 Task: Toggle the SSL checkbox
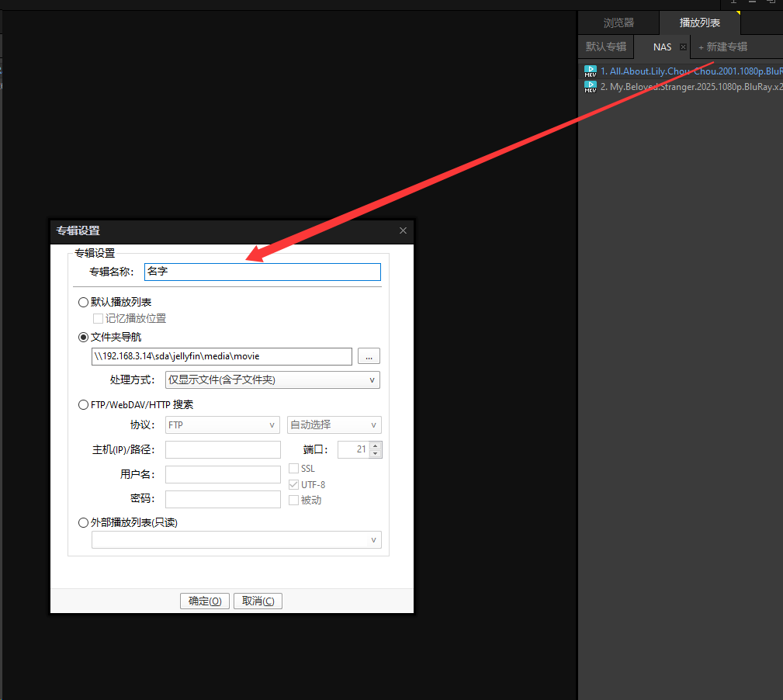tap(293, 468)
